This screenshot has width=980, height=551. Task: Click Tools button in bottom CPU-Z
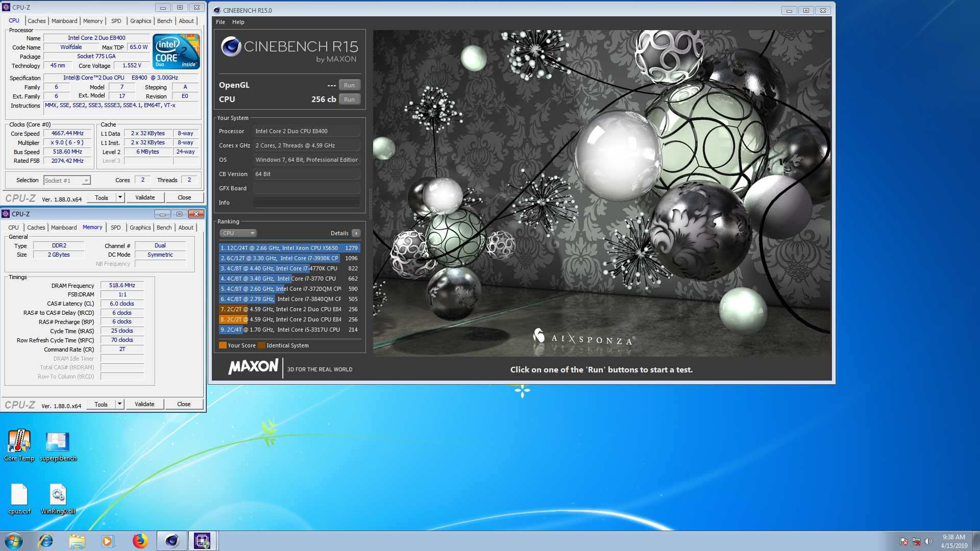[x=101, y=404]
